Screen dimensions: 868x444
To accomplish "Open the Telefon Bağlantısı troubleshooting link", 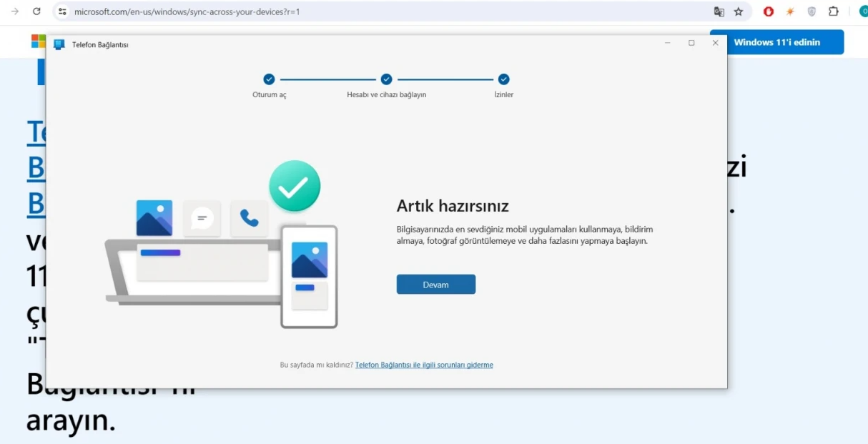I will tap(424, 365).
